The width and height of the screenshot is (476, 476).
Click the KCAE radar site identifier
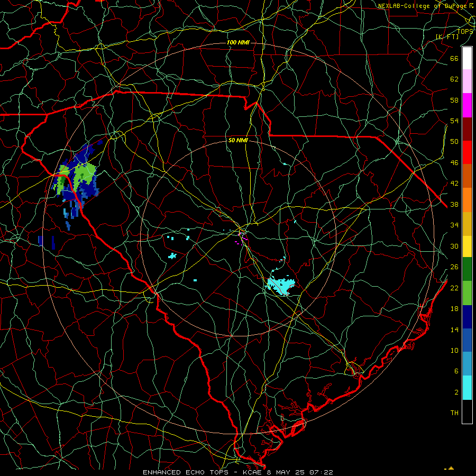(x=252, y=472)
